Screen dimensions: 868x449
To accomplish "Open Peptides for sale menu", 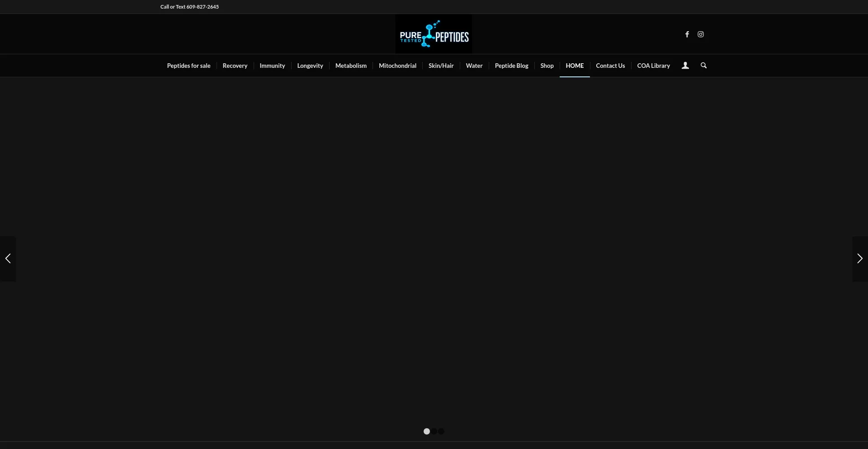I will point(189,66).
